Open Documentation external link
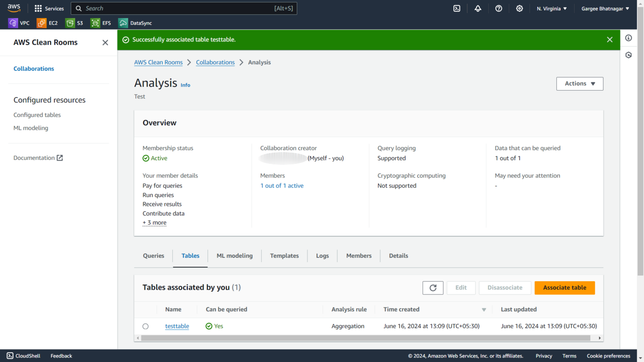The image size is (644, 362). pos(38,158)
